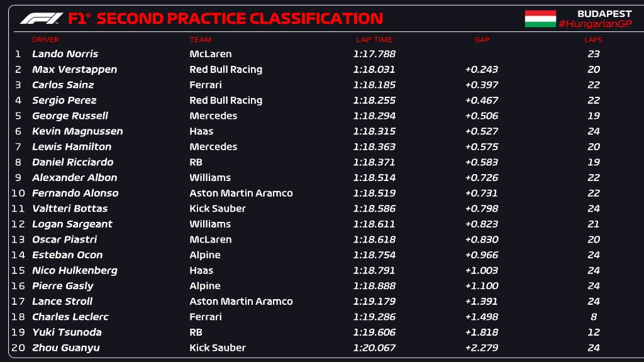
Task: Click Kick Sauber team for Zhou Guanyu
Action: [x=217, y=348]
